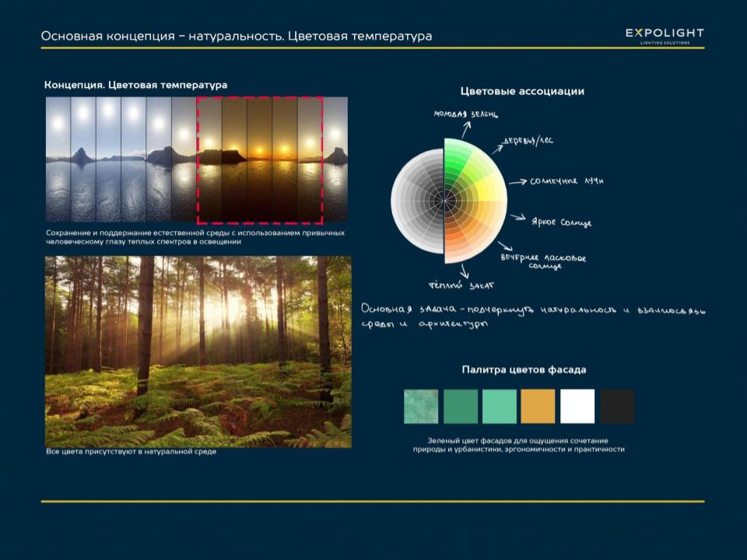Click the white facade palette swatch
Screen dimensions: 747x560
(577, 406)
